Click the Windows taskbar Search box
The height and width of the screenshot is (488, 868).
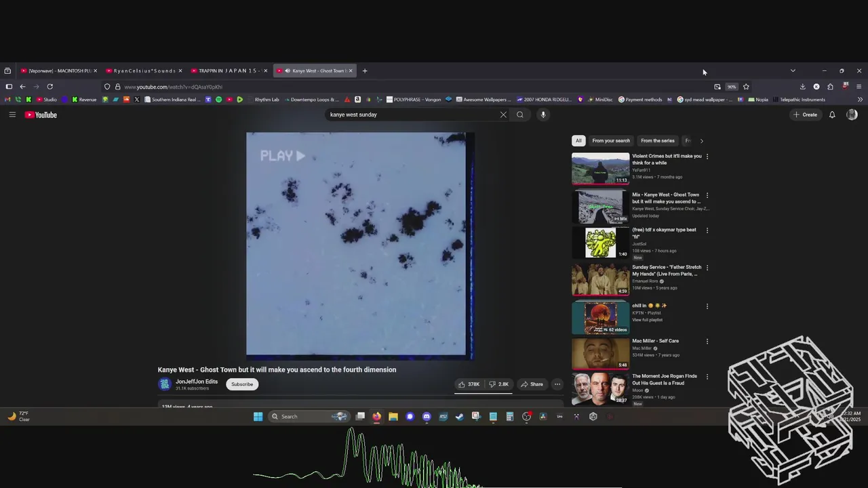tap(309, 417)
